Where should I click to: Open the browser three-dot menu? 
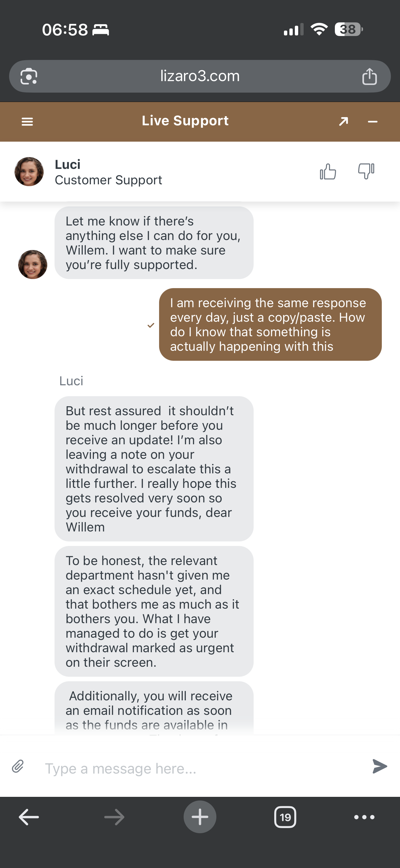364,817
